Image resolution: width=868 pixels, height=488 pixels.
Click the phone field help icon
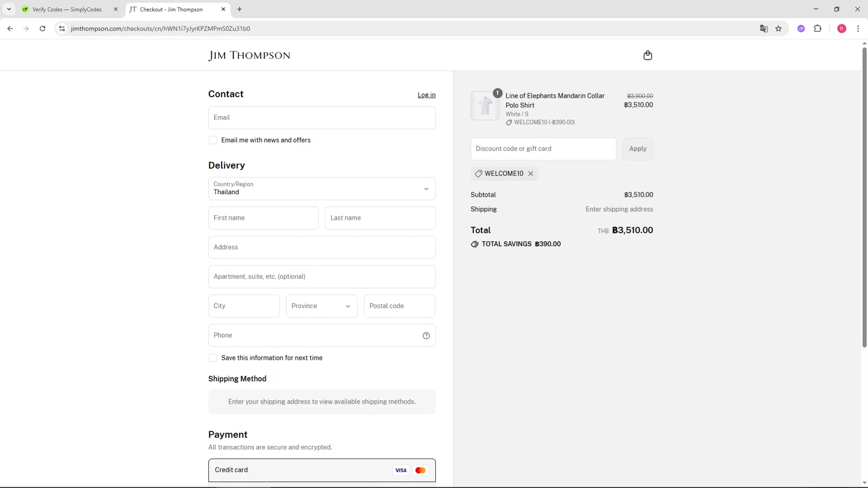[x=426, y=335]
